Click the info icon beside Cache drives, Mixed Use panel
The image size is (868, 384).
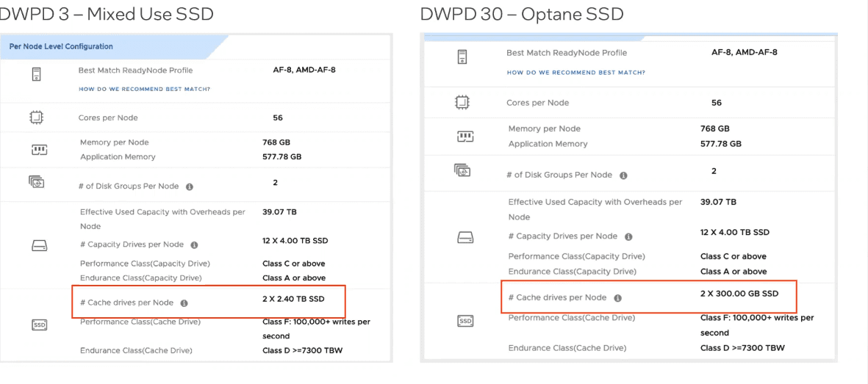click(x=184, y=303)
